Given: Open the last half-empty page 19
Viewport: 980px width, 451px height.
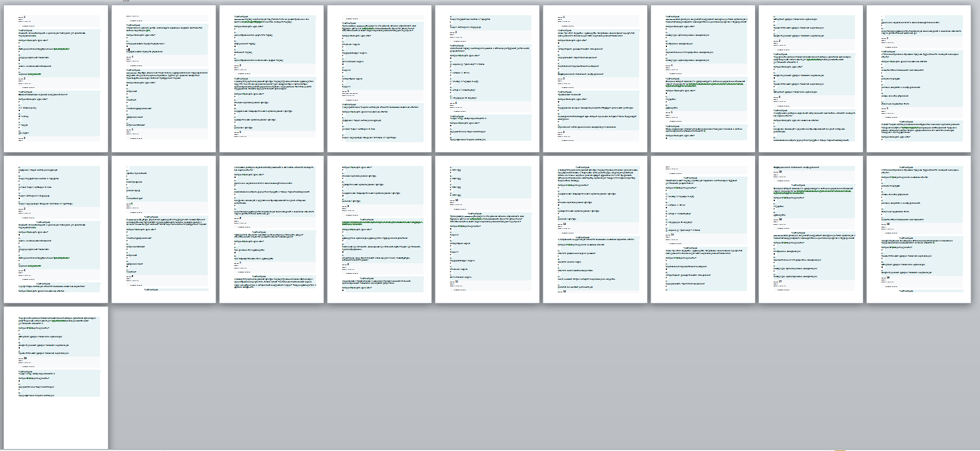Looking at the screenshot, I should [56, 378].
